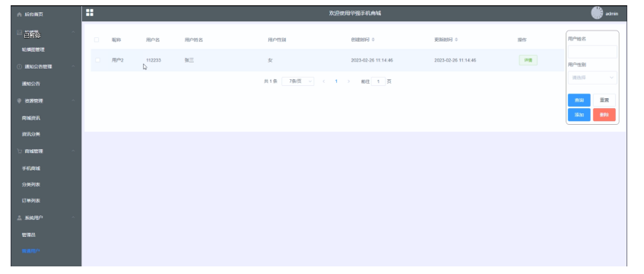Tick the select-all checkbox in table header
Image resolution: width=644 pixels, height=274 pixels.
97,40
